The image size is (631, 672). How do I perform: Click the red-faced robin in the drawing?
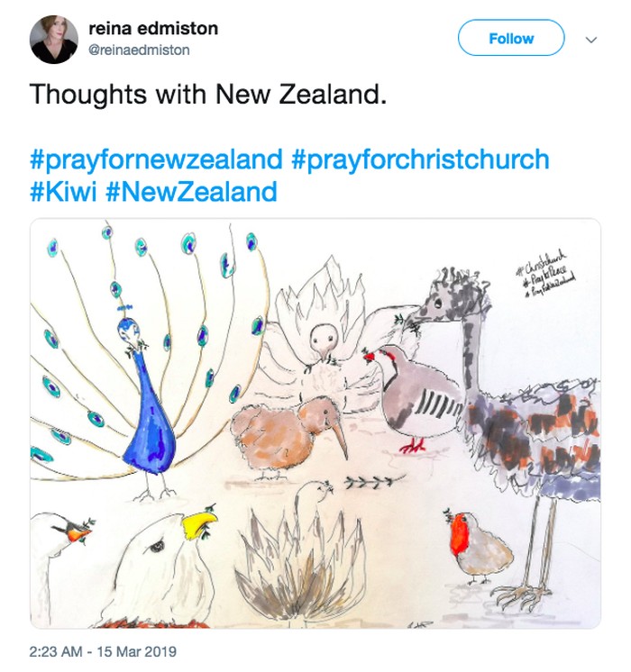[475, 543]
